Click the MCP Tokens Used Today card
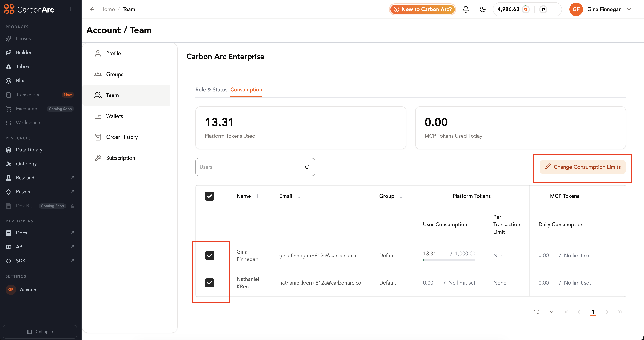Image resolution: width=644 pixels, height=340 pixels. click(520, 128)
